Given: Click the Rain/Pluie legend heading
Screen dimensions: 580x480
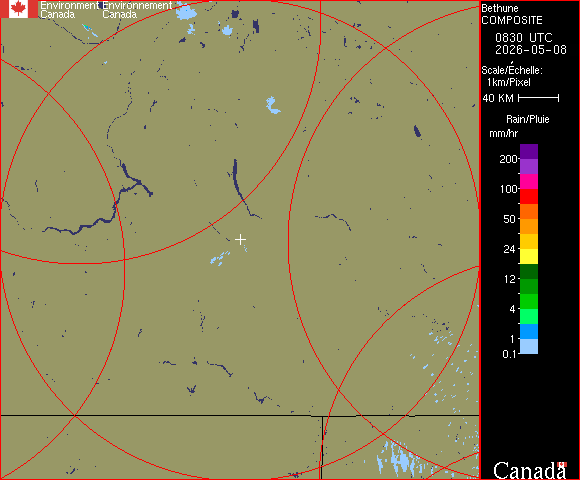Looking at the screenshot, I should click(x=527, y=119).
